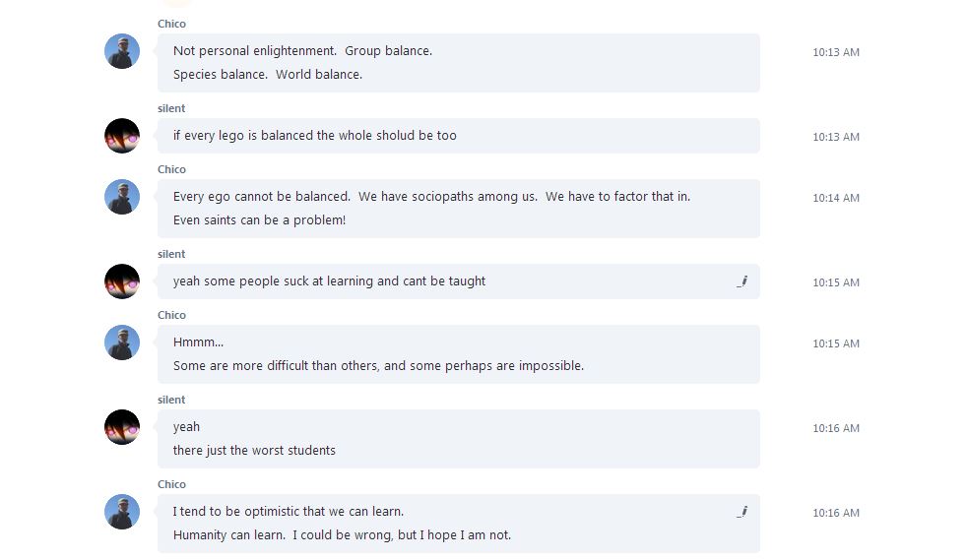Click the edited pencil icon on "yeah some people suck" message
The image size is (967, 560).
pos(741,281)
